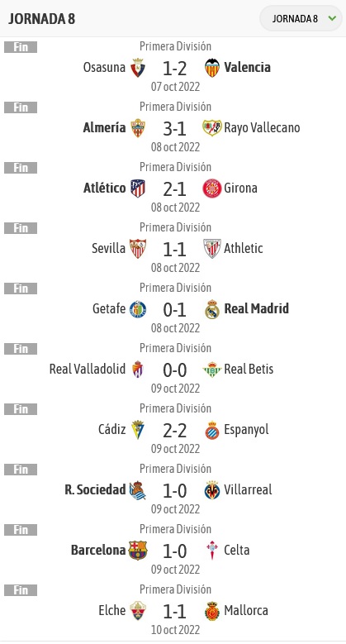Click the Osasuna club crest
346x644 pixels.
(x=138, y=67)
